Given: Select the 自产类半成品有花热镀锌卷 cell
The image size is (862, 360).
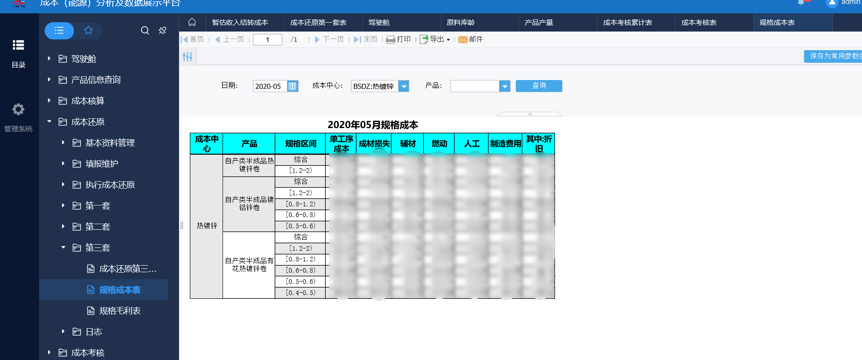Looking at the screenshot, I should pos(248,265).
